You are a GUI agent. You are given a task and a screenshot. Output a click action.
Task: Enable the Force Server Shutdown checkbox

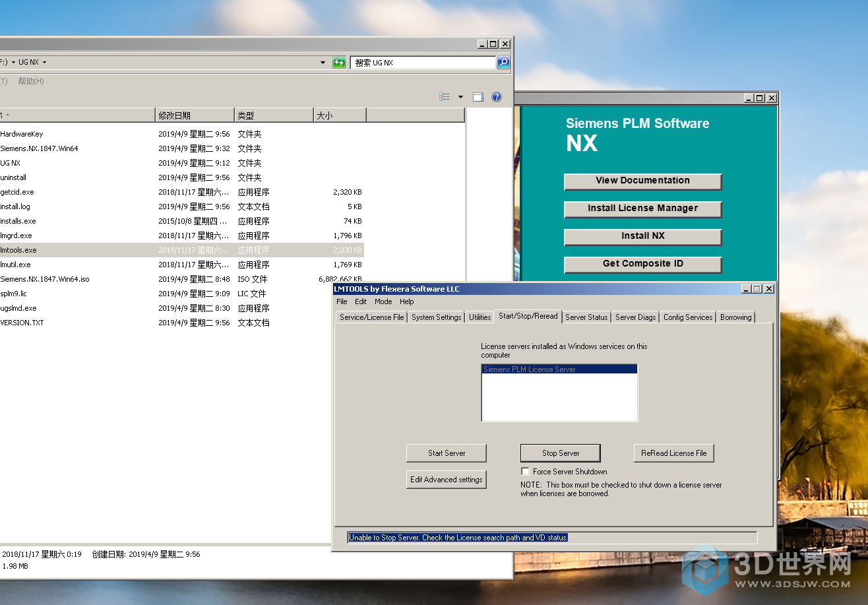click(x=525, y=472)
